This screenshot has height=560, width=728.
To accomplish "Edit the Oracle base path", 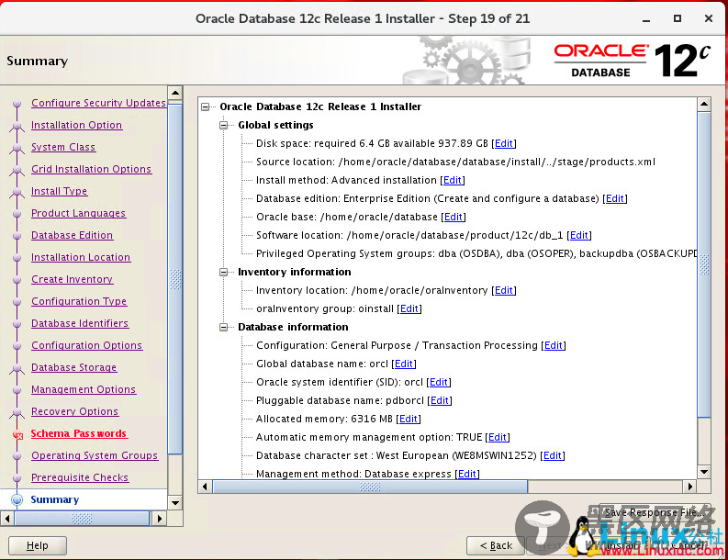I will [454, 217].
